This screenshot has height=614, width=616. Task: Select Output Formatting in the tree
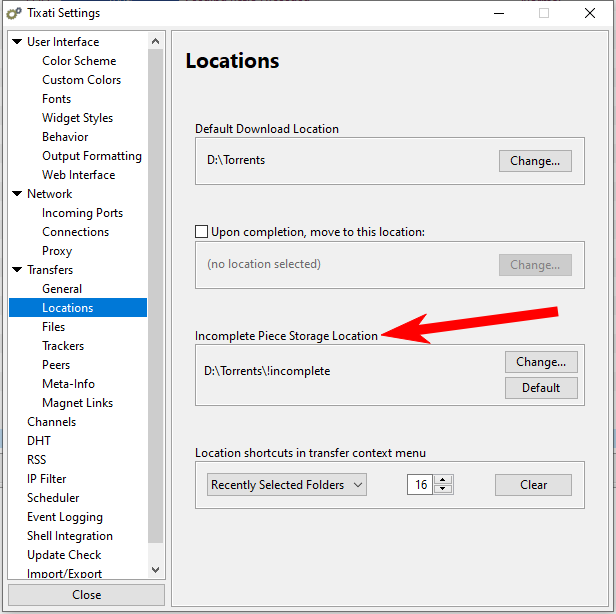92,156
